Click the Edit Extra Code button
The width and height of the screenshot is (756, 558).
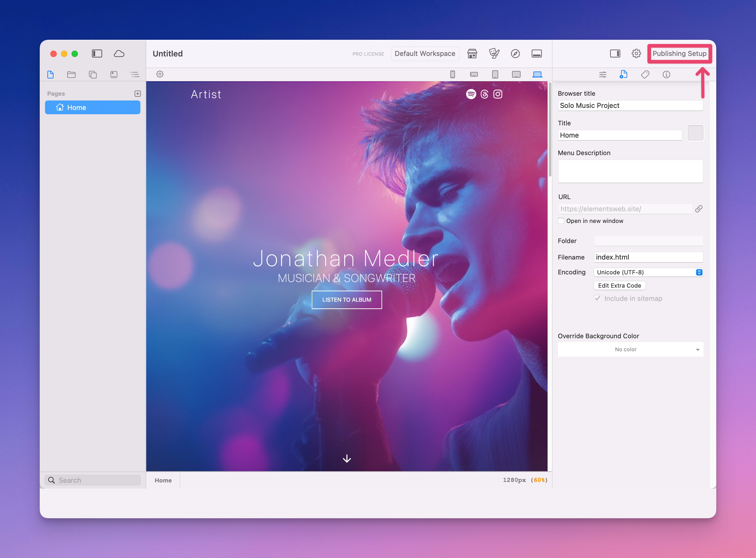pos(619,285)
